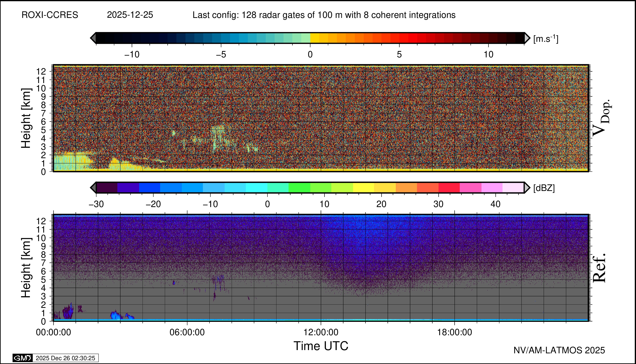636x364 pixels.
Task: Click the NV/AM-LATMOS 2025 credit text
Action: tap(559, 350)
